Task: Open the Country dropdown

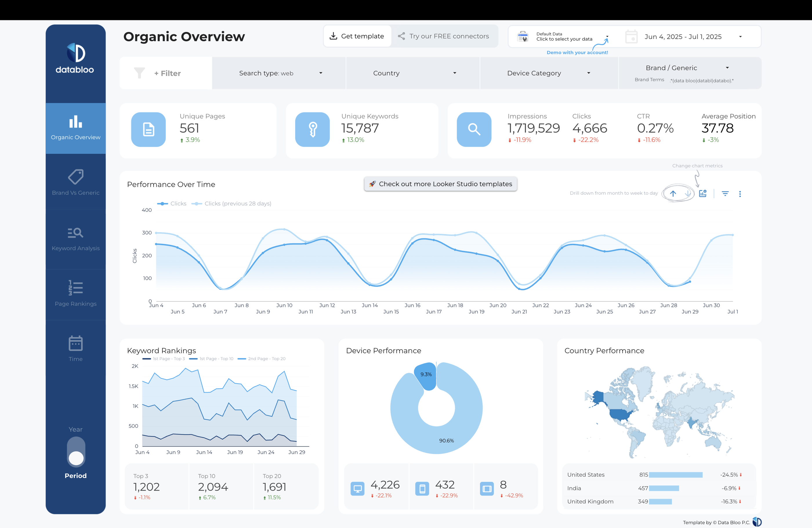Action: point(412,73)
